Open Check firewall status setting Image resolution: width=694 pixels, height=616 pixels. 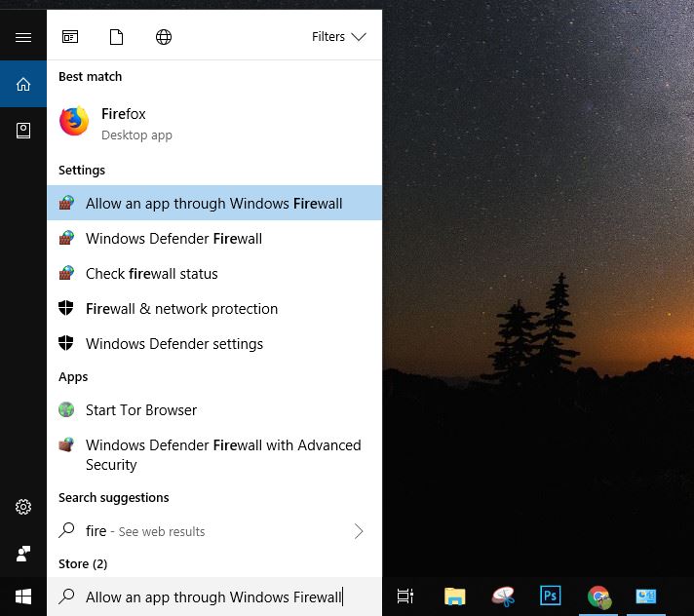(214, 274)
